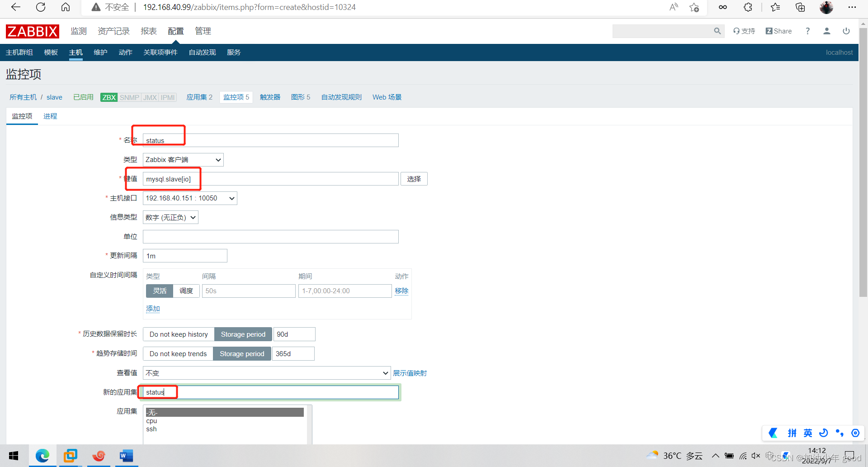The image size is (868, 467).
Task: Choose Do not keep history
Action: click(179, 334)
